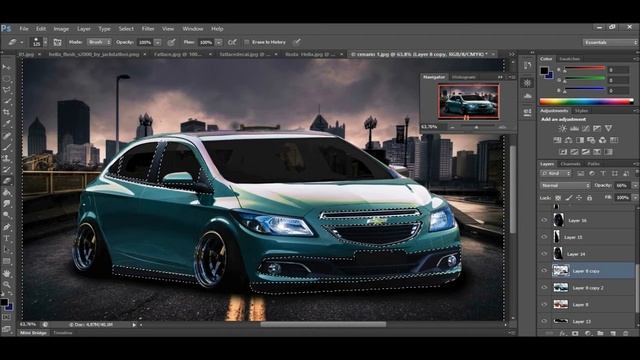The height and width of the screenshot is (360, 640).
Task: Select the Brush tool in toolbox
Action: (7, 147)
